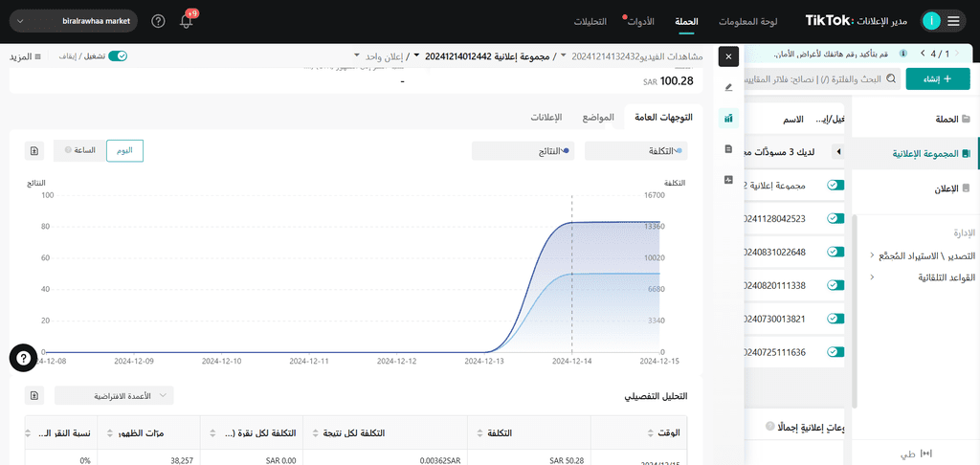Viewport: 980px width, 465px height.
Task: Open التحليلات in top navigation
Action: [590, 22]
